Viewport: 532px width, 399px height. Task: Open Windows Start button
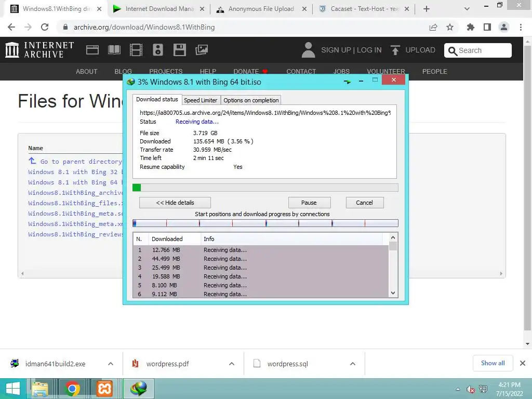pyautogui.click(x=13, y=389)
